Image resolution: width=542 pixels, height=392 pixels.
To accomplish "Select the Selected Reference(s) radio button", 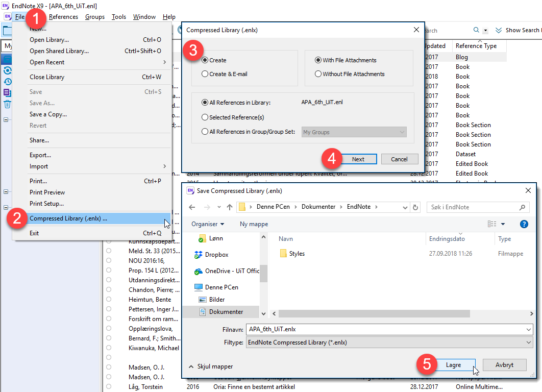I will click(205, 117).
